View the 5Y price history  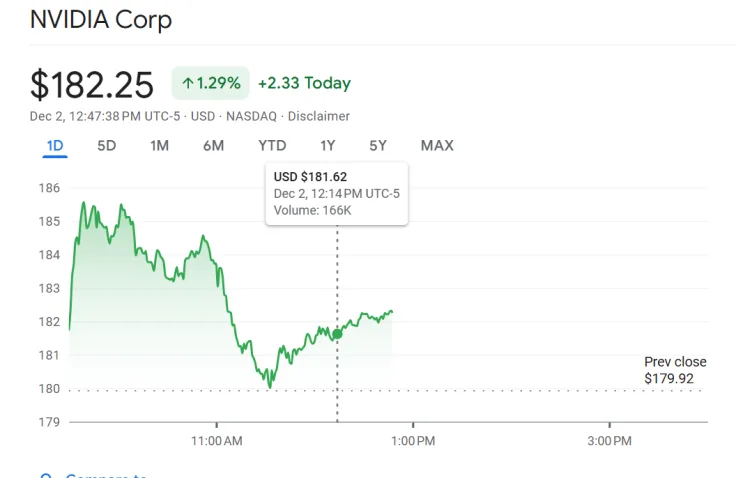click(x=377, y=146)
